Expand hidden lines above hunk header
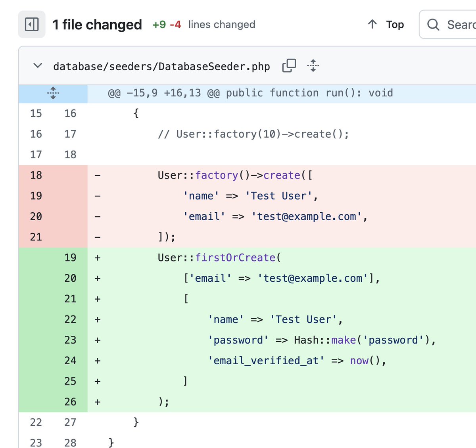This screenshot has height=448, width=476. pyautogui.click(x=53, y=93)
